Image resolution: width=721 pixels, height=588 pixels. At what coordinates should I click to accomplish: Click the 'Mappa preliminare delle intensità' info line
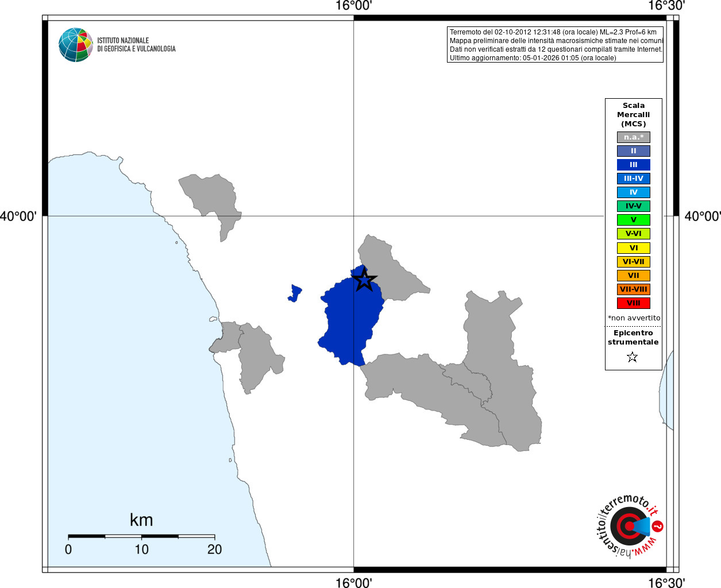coord(556,41)
